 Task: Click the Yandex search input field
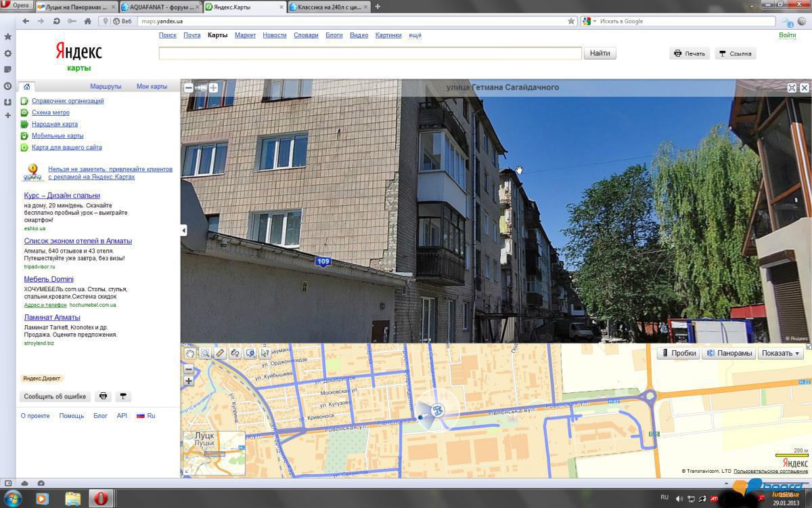[x=370, y=53]
